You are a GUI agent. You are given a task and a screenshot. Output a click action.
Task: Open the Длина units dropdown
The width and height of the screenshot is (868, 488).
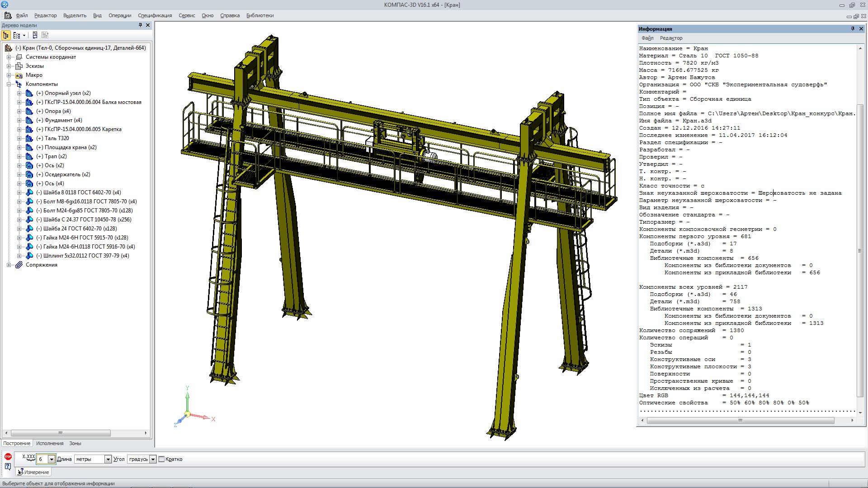[x=108, y=459]
